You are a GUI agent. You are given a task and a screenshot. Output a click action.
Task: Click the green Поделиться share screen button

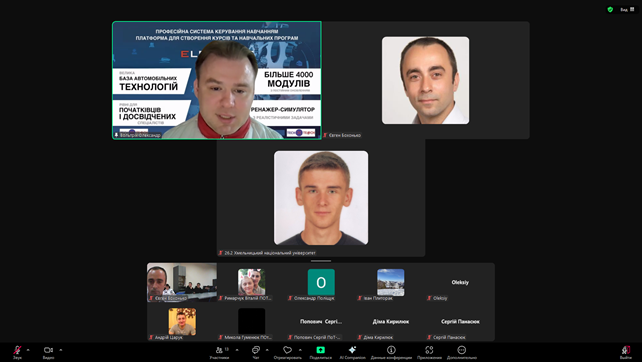[x=321, y=351]
